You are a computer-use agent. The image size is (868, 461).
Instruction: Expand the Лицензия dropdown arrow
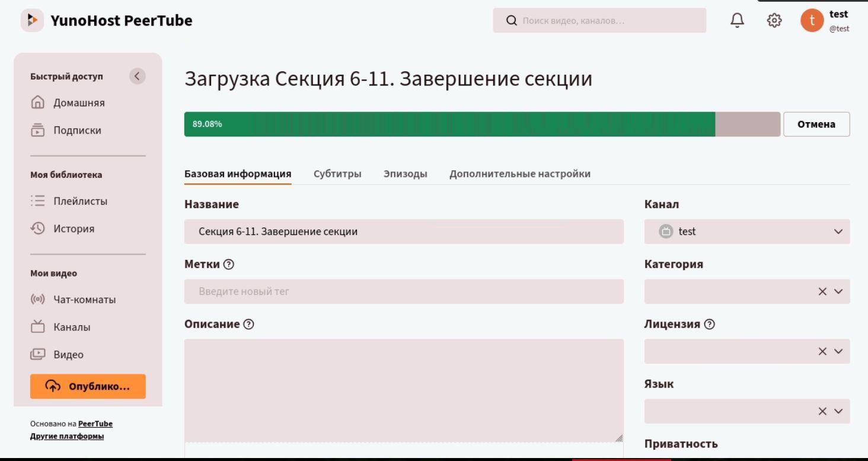[838, 351]
